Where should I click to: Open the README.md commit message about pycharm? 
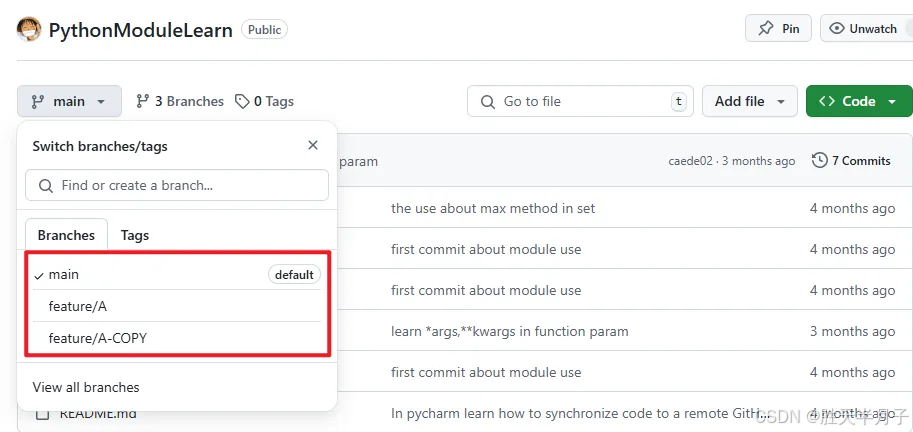click(581, 413)
